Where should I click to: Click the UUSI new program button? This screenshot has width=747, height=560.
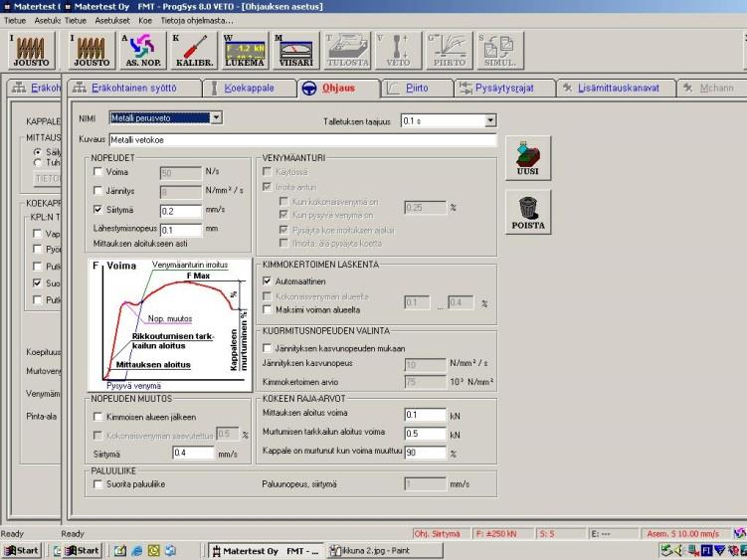click(x=528, y=158)
